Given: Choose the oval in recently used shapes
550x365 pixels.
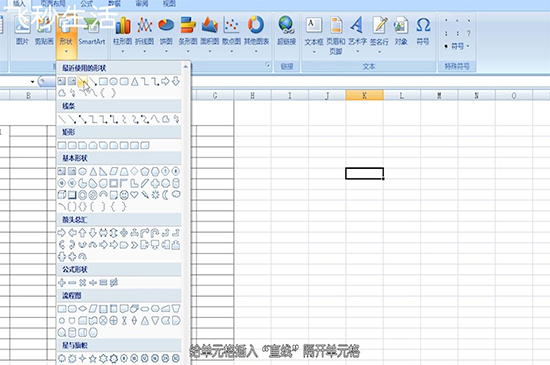Looking at the screenshot, I should tap(113, 82).
